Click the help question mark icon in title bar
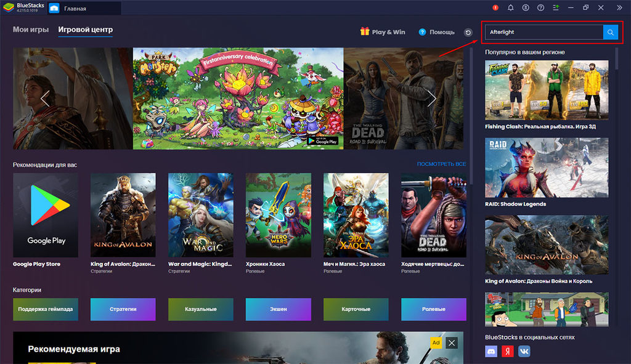The width and height of the screenshot is (631, 364). pos(540,7)
